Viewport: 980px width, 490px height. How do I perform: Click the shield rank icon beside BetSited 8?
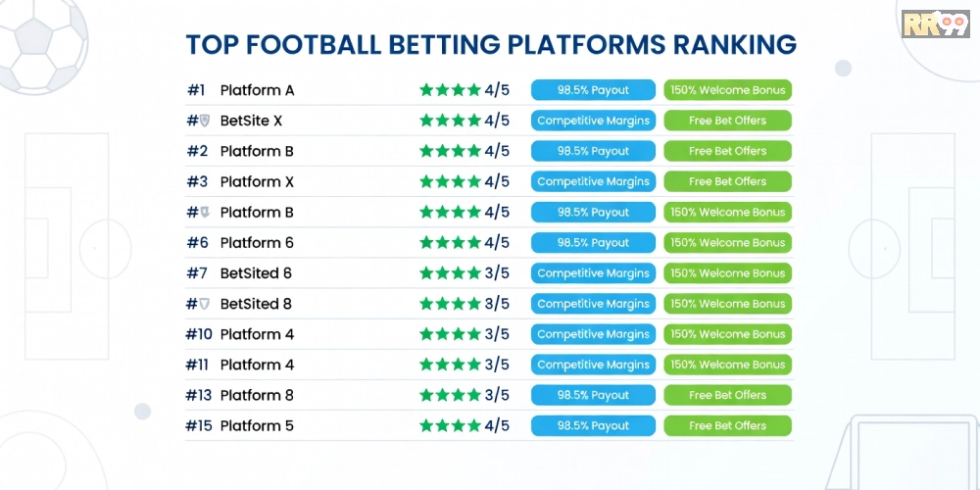point(204,304)
